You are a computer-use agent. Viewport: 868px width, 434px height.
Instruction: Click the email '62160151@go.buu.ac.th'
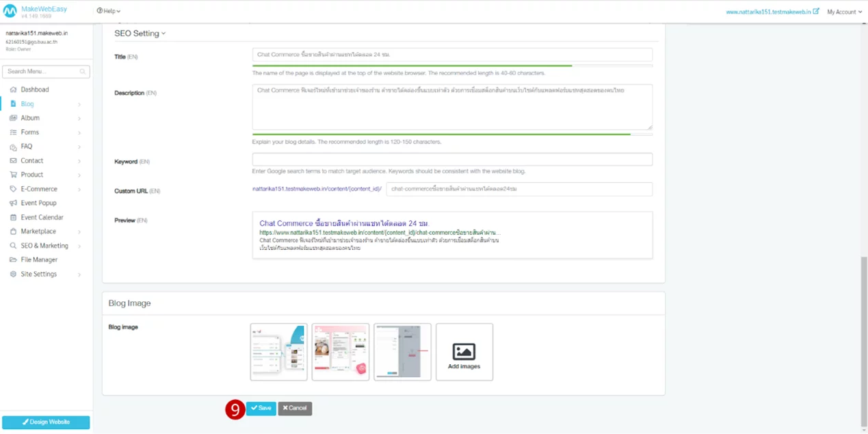(x=31, y=42)
